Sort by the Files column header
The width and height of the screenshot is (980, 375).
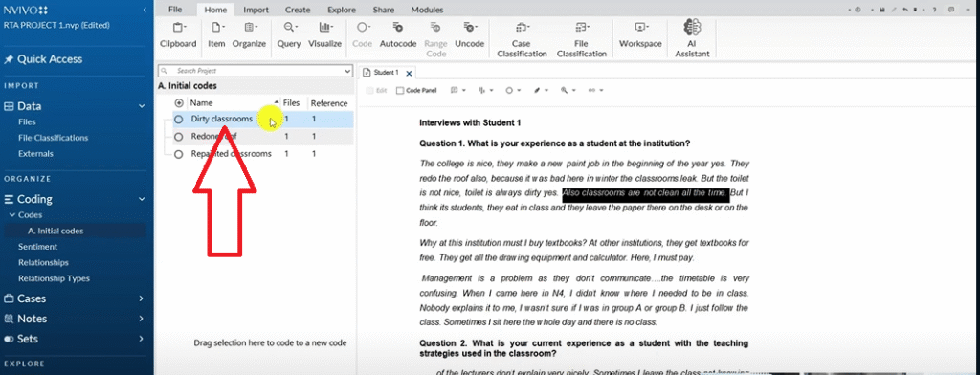click(291, 103)
